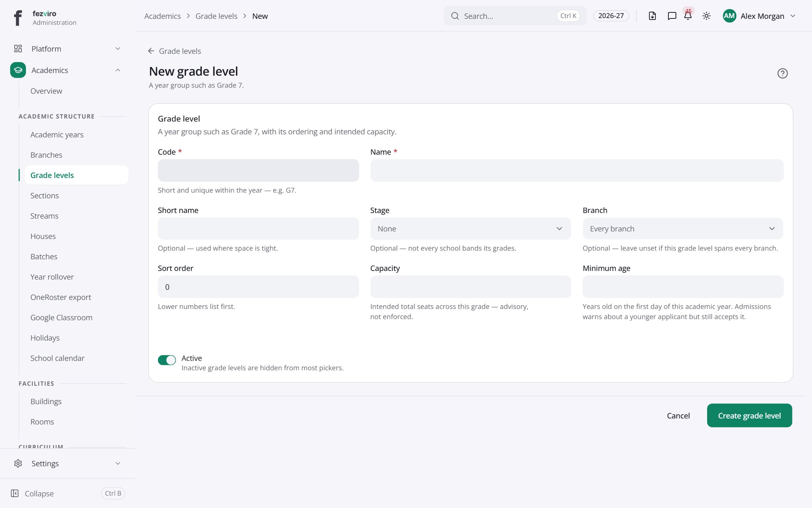The width and height of the screenshot is (812, 508).
Task: Open the Stage dropdown
Action: [x=470, y=229]
